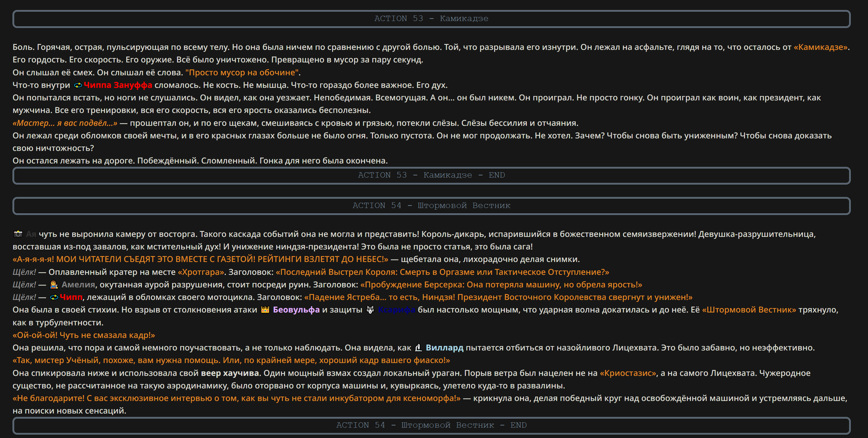Click orange quote «Так, мистер Учёный...»
This screenshot has height=438, width=868.
click(x=231, y=361)
